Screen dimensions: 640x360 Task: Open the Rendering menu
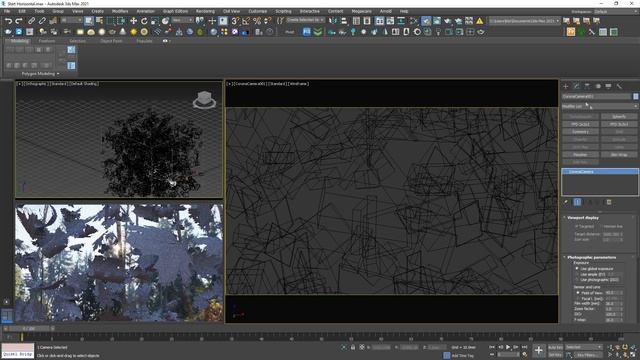[x=205, y=11]
